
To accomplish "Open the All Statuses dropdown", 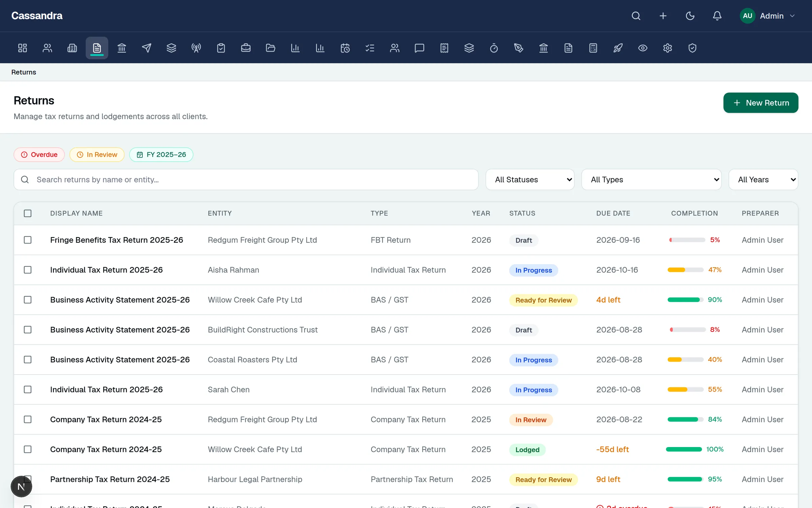I will [530, 179].
